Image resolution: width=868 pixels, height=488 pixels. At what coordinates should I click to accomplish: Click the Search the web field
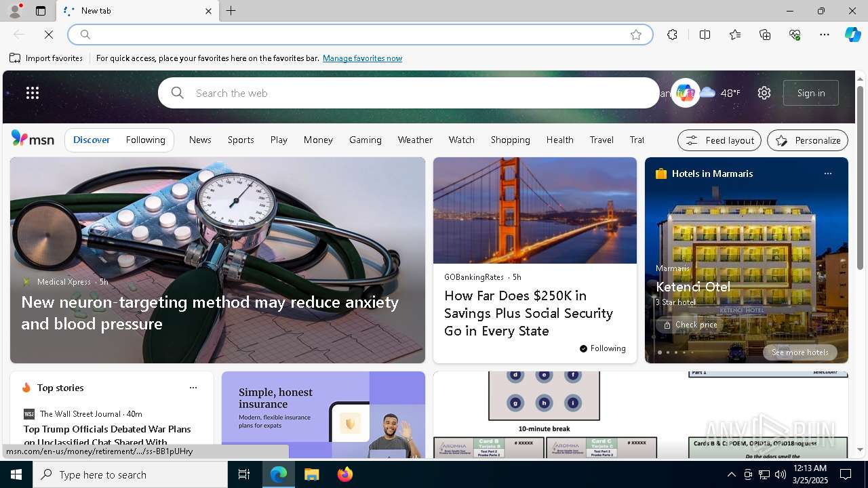(x=409, y=93)
